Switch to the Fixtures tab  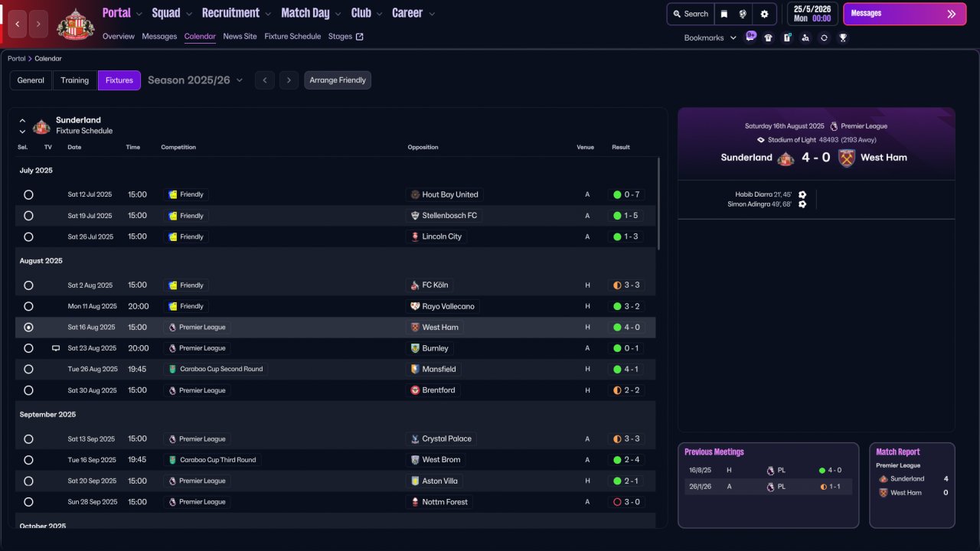pos(119,80)
